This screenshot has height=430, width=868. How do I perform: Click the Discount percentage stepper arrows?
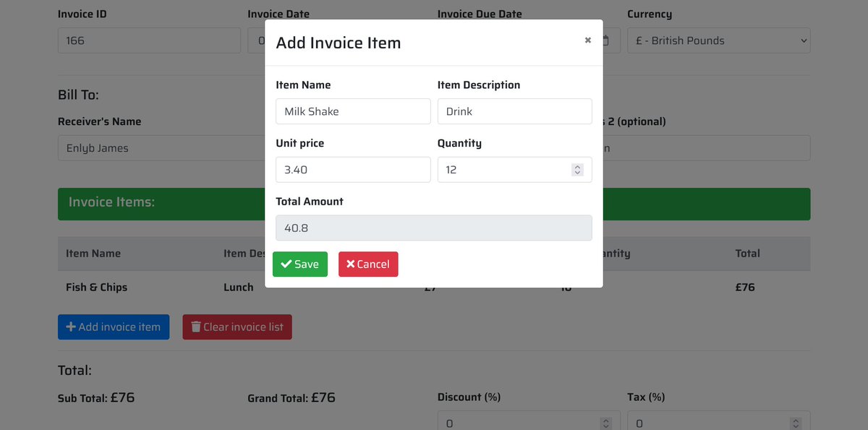606,423
